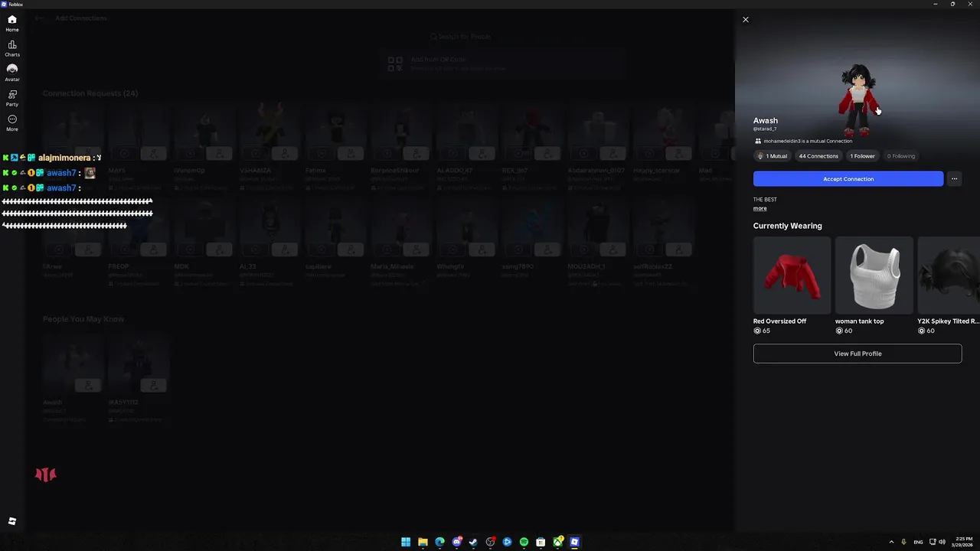980x551 pixels.
Task: Open the Windows Start menu
Action: [406, 542]
